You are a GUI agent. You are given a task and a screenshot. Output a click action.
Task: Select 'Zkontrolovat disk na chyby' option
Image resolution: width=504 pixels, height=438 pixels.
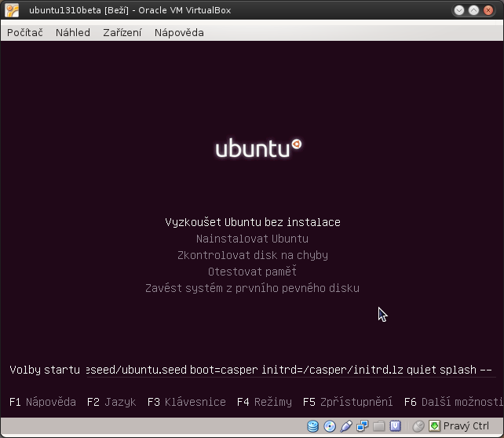pyautogui.click(x=253, y=255)
